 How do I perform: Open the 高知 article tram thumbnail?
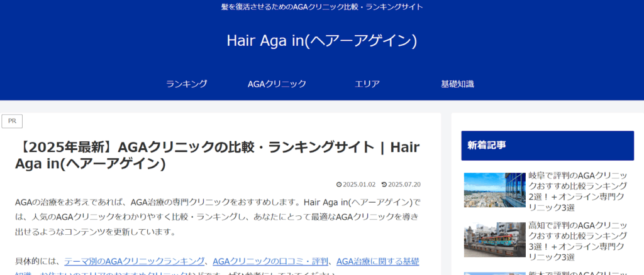click(494, 239)
